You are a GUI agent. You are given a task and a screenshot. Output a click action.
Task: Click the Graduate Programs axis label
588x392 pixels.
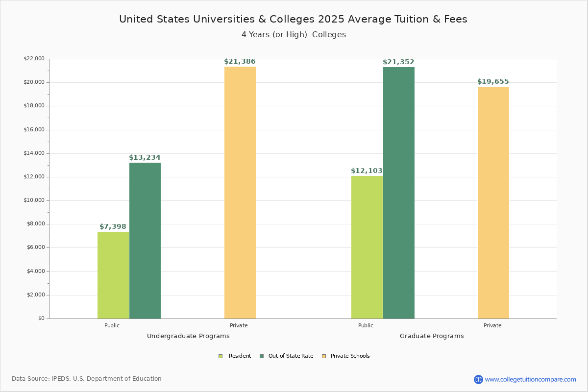432,336
